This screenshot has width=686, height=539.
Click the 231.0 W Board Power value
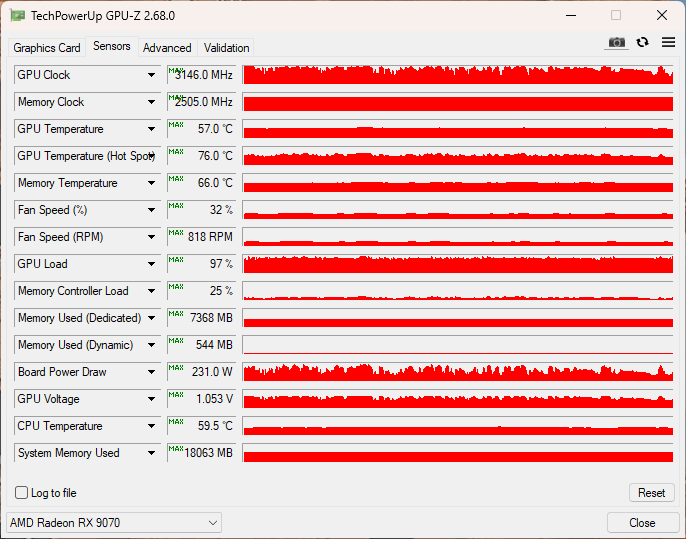coord(202,372)
